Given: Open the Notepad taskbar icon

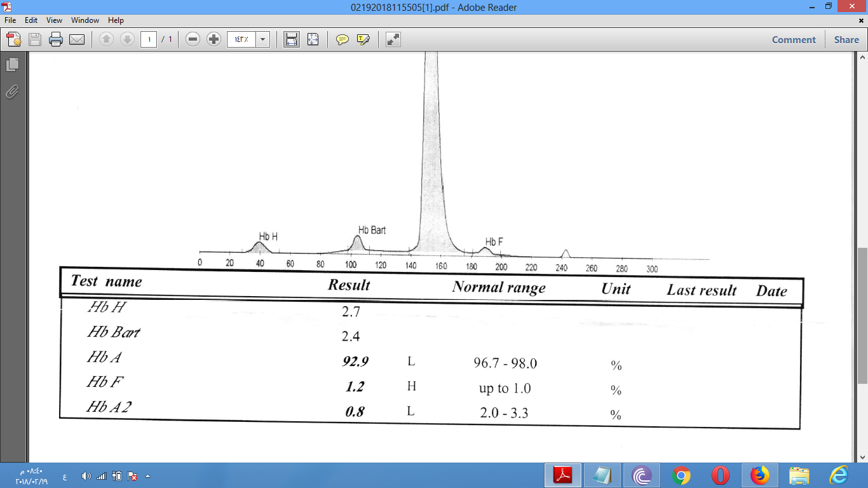Looking at the screenshot, I should click(x=602, y=475).
